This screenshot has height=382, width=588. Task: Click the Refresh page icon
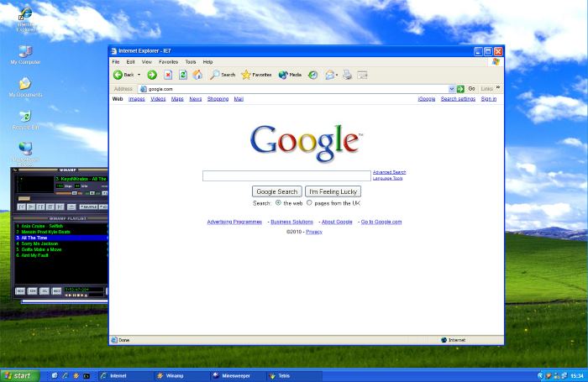pyautogui.click(x=182, y=75)
